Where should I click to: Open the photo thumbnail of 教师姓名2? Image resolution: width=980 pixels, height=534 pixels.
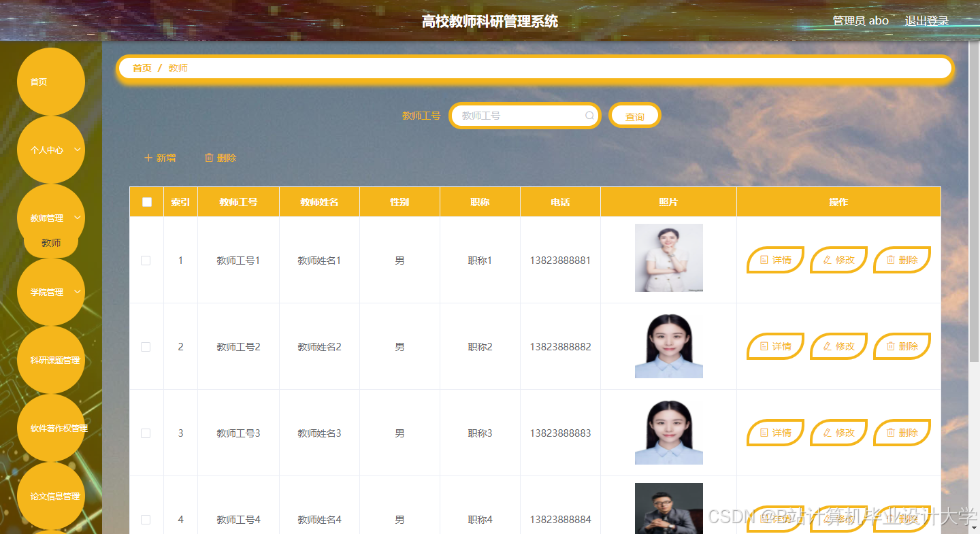669,344
